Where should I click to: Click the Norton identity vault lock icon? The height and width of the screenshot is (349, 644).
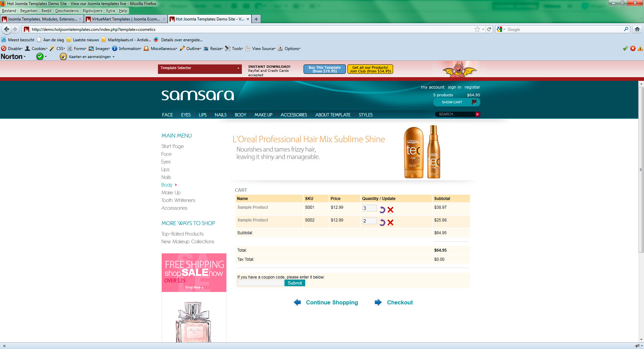[x=63, y=56]
